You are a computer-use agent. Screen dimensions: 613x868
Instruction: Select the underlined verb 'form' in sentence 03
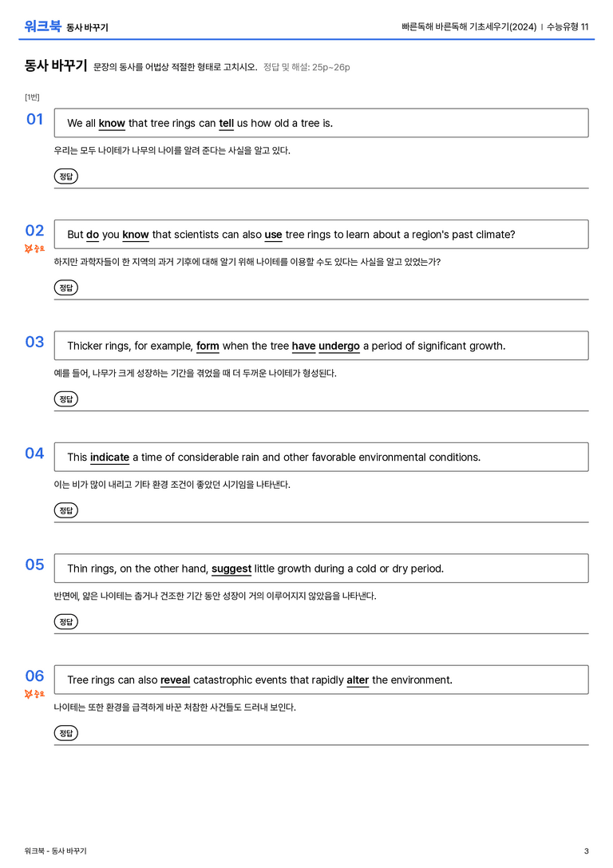(208, 346)
